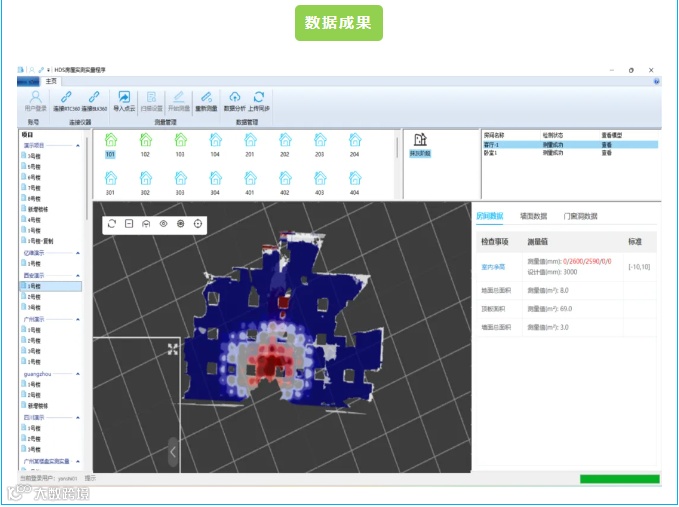Viewport: 679px width, 507px height.
Task: Open the 主页 ribbon tab
Action: click(51, 81)
